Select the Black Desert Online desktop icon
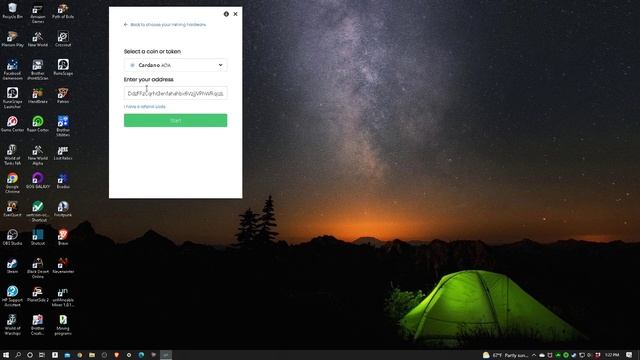The height and width of the screenshot is (360, 640). pyautogui.click(x=38, y=268)
